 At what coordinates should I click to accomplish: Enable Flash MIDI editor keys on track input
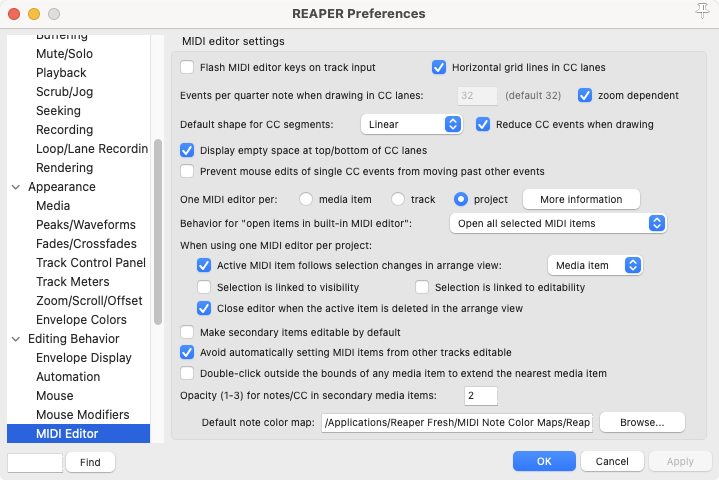click(187, 68)
